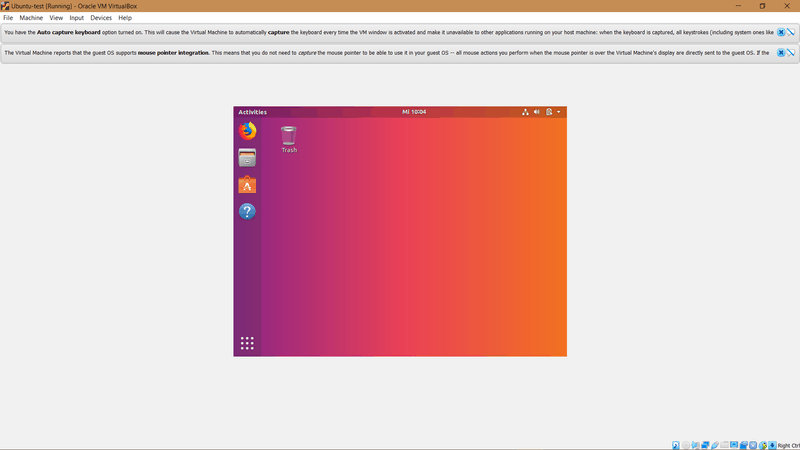Show Applications grid in Ubuntu dock
This screenshot has height=450, width=800.
pos(247,343)
